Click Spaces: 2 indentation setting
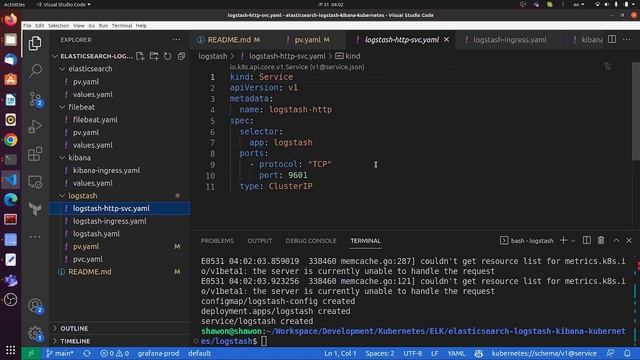Viewport: 640px width, 360px height. click(x=380, y=353)
